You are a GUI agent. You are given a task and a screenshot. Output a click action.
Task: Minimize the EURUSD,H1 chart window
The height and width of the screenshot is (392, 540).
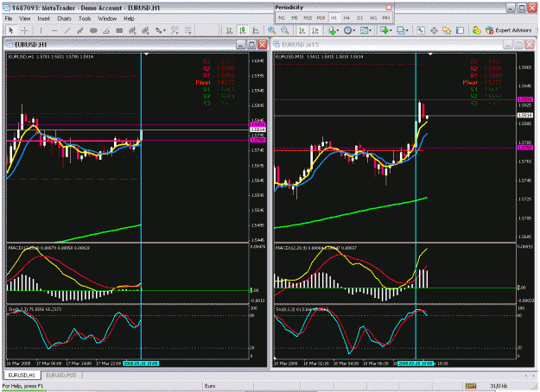tap(241, 44)
